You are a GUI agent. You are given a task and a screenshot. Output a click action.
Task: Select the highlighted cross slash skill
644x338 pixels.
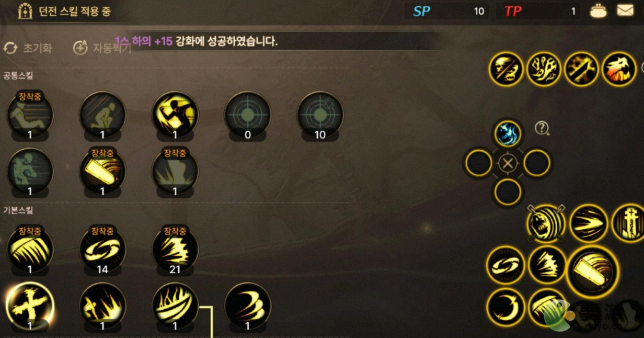tap(30, 306)
